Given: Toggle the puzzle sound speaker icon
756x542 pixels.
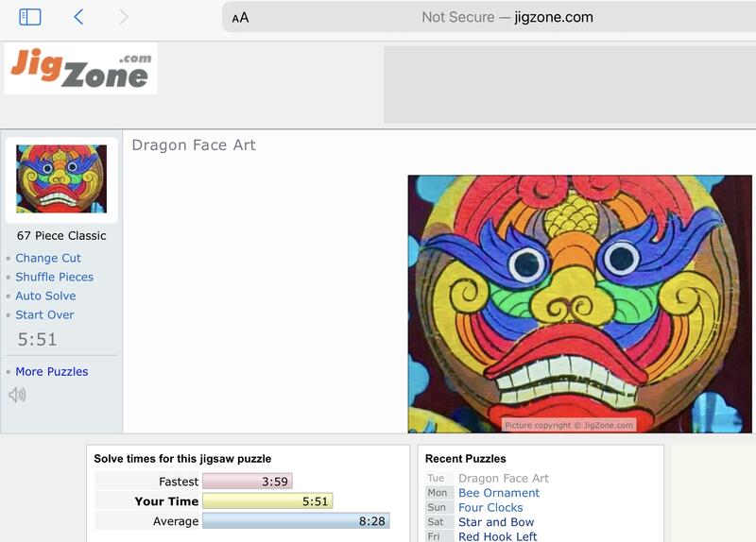Looking at the screenshot, I should 17,395.
